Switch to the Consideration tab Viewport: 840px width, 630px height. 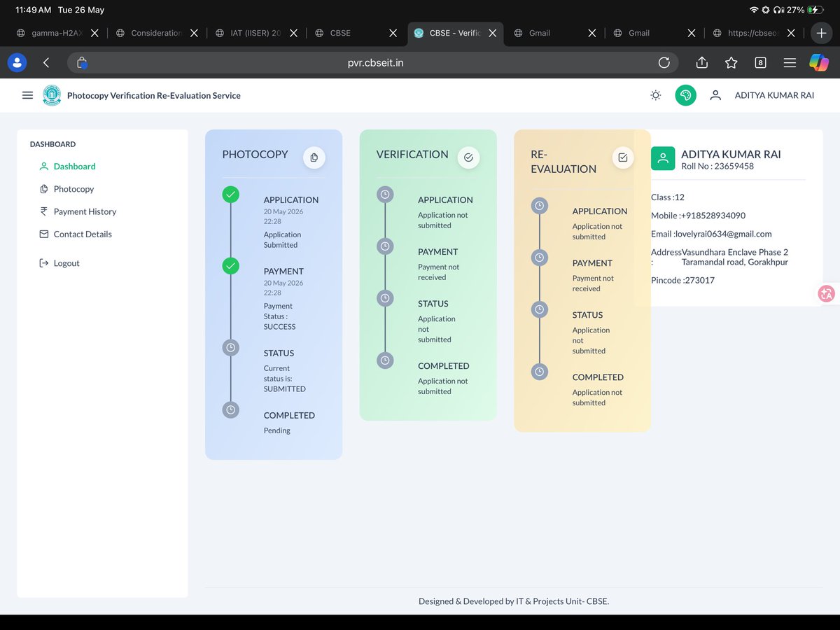click(x=149, y=33)
